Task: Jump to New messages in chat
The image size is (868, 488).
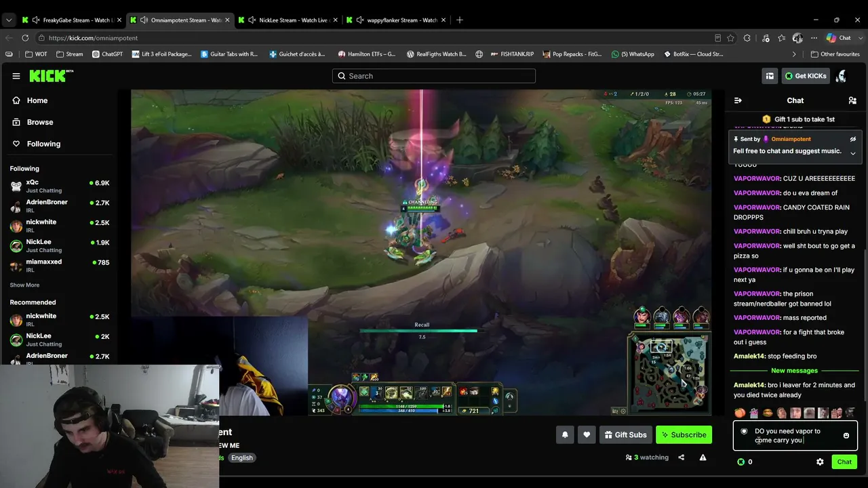Action: coord(794,371)
